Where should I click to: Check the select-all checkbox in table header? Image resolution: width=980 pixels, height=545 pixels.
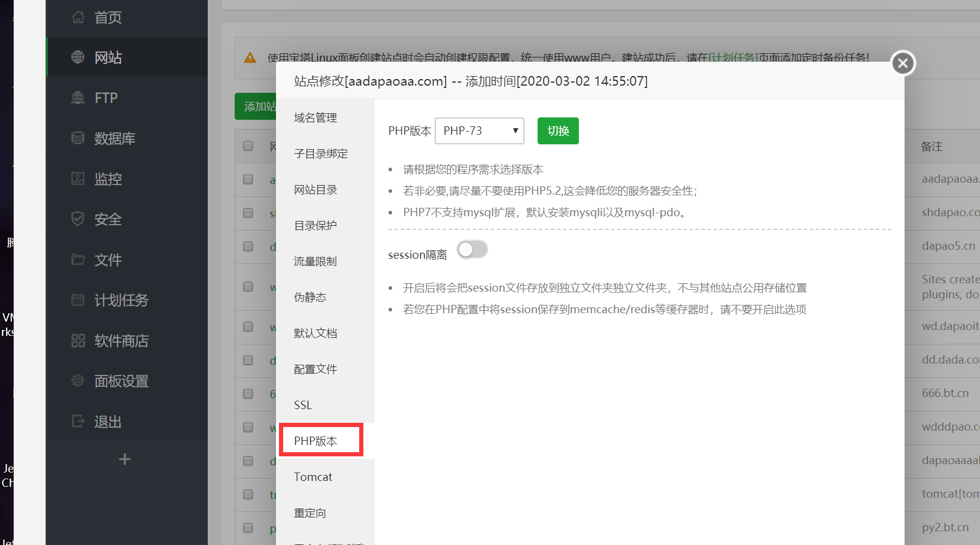[248, 146]
